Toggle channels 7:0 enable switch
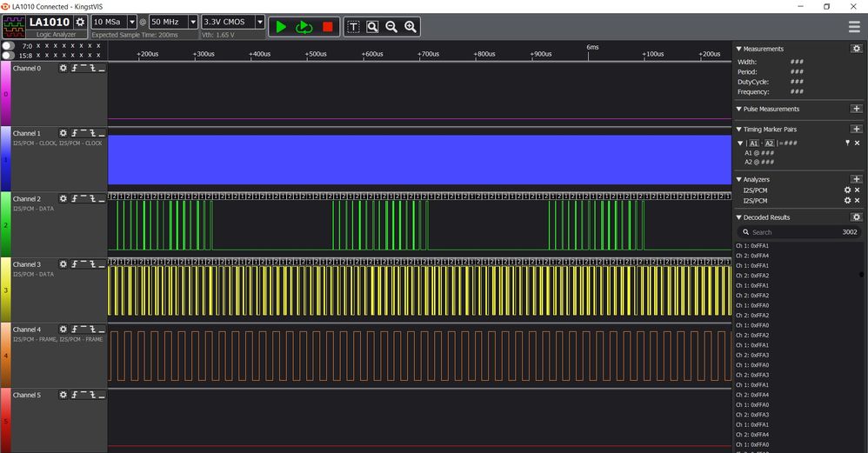 click(9, 46)
